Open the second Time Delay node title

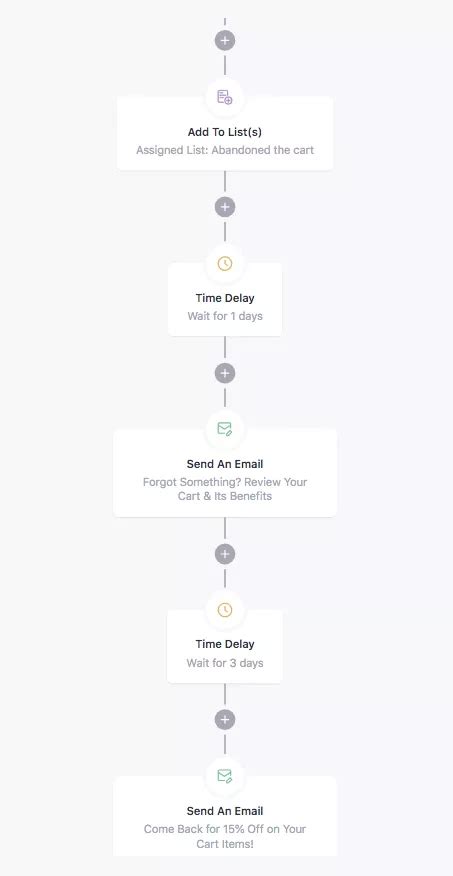225,644
